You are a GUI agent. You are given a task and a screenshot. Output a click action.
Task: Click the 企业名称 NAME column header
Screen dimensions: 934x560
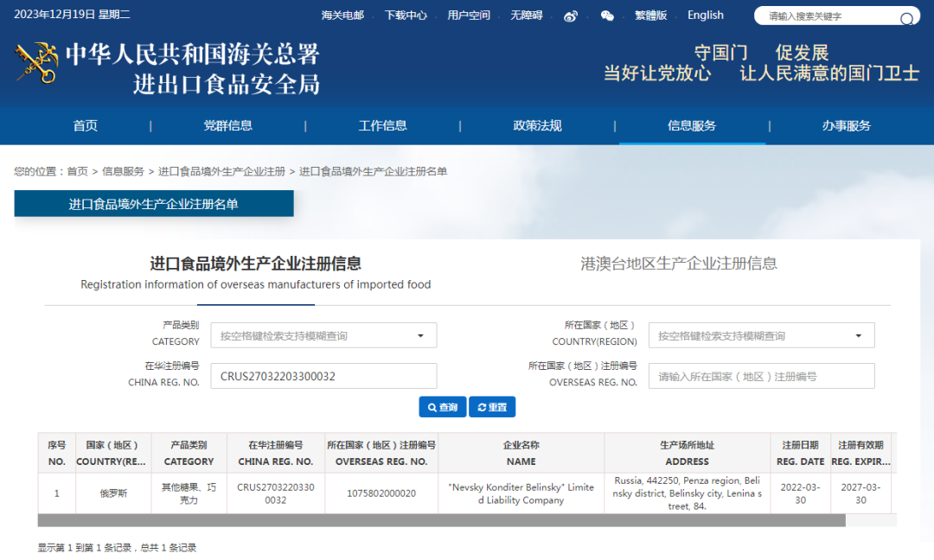(x=521, y=453)
